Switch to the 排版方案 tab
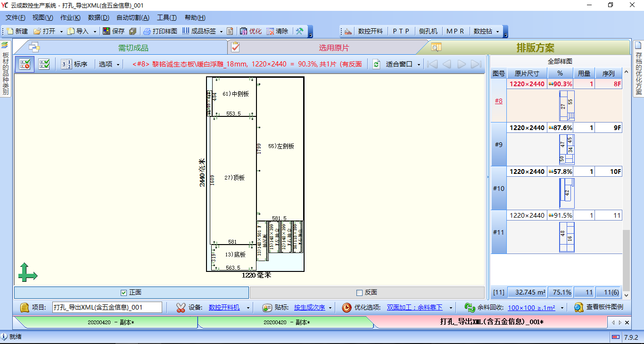Viewport: 644px width, 344px height. click(535, 48)
